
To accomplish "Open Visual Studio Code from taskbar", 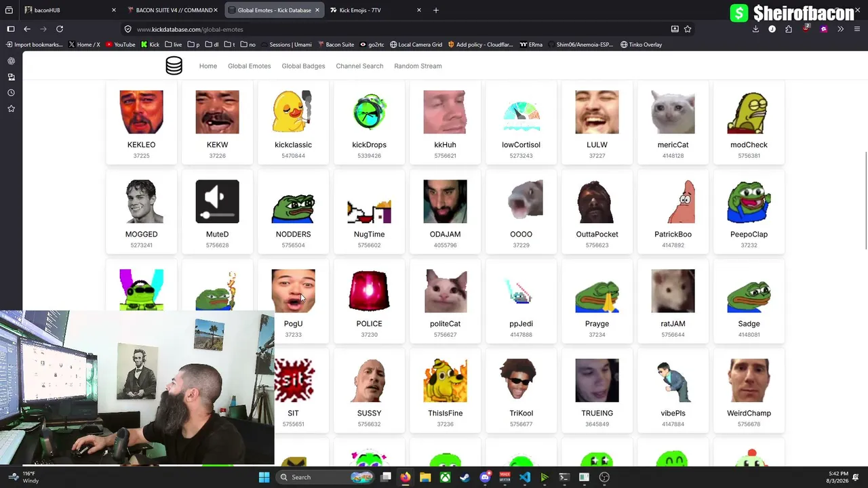I will click(x=525, y=477).
